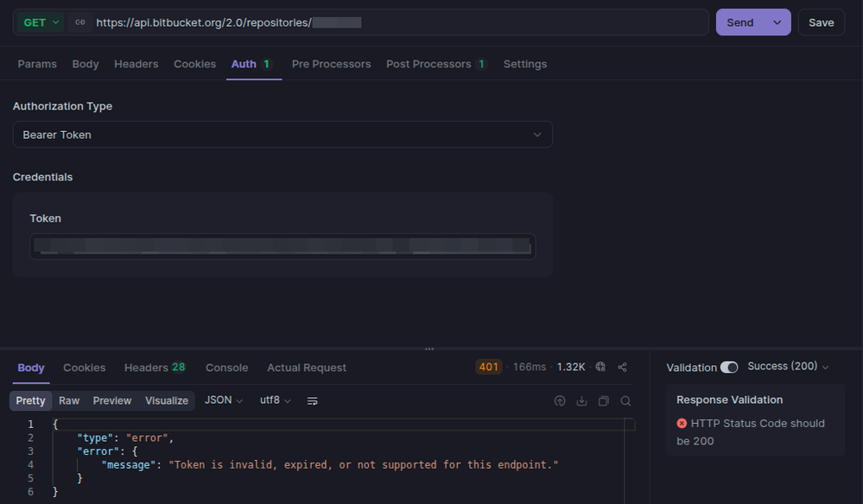Click the globe network info icon
This screenshot has width=863, height=504.
click(x=601, y=367)
